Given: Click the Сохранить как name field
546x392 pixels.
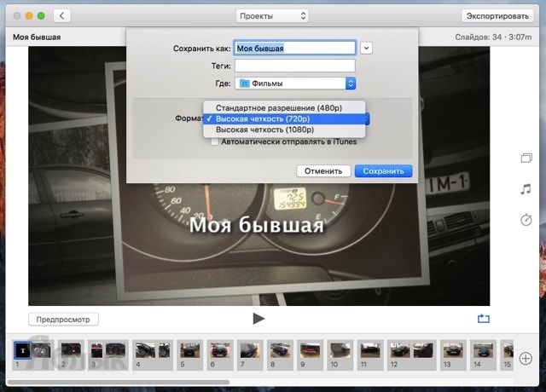Looking at the screenshot, I should (x=295, y=48).
